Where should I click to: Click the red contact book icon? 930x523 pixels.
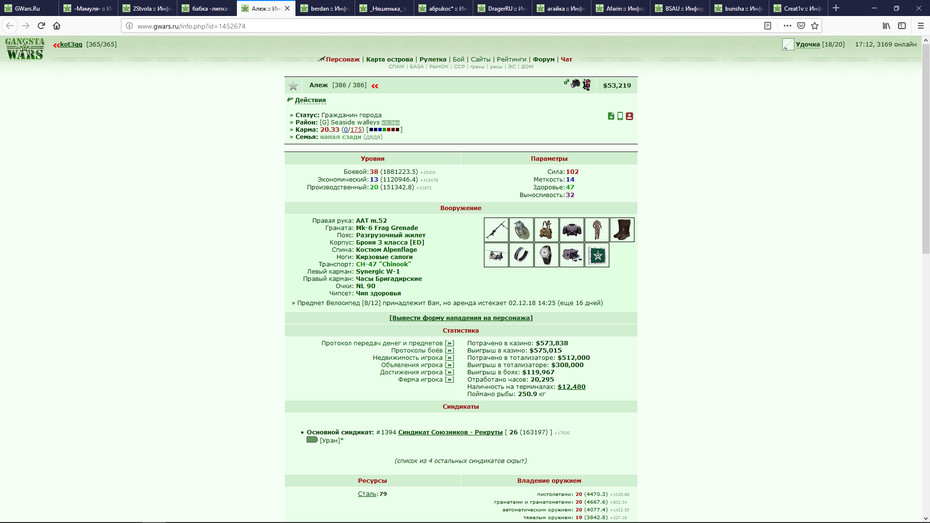[629, 116]
